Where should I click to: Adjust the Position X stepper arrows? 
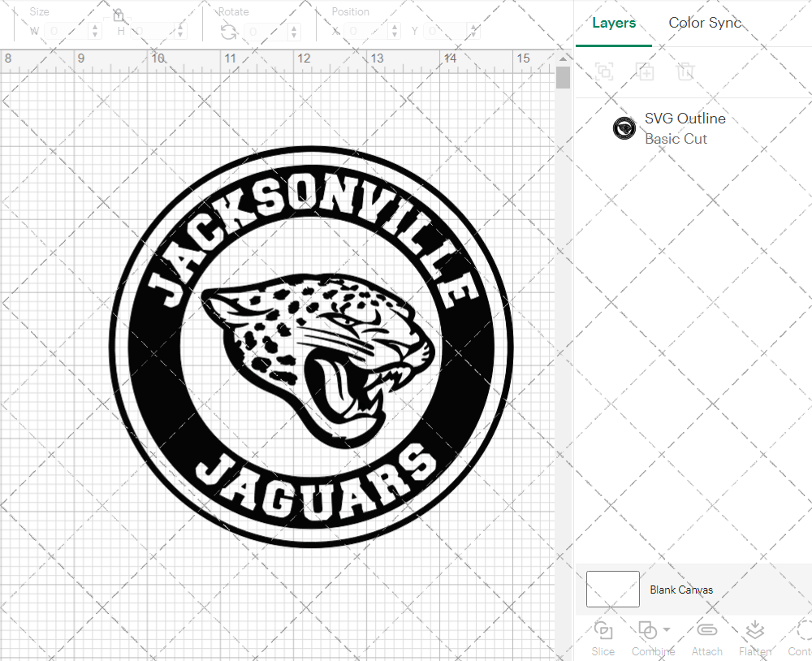pos(395,32)
